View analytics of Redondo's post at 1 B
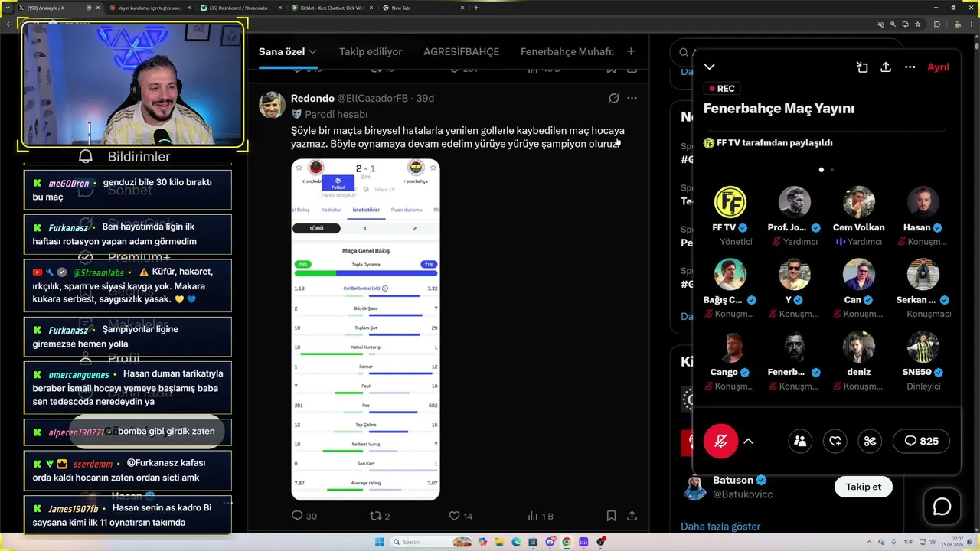Screen dimensions: 980x551 pyautogui.click(x=540, y=516)
